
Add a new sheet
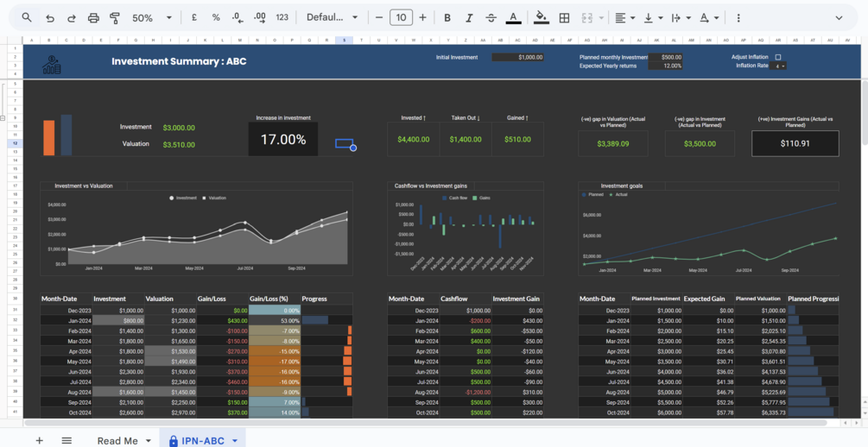pyautogui.click(x=40, y=440)
